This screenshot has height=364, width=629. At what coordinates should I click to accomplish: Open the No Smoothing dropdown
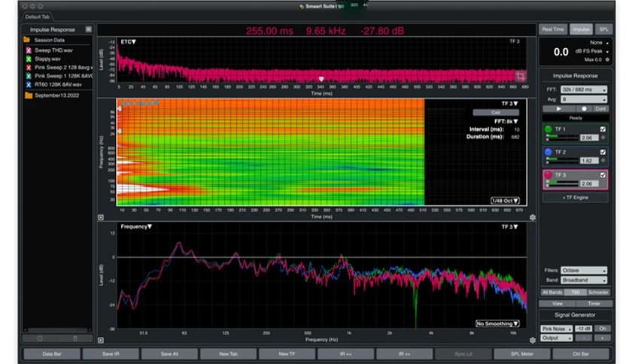pyautogui.click(x=497, y=323)
